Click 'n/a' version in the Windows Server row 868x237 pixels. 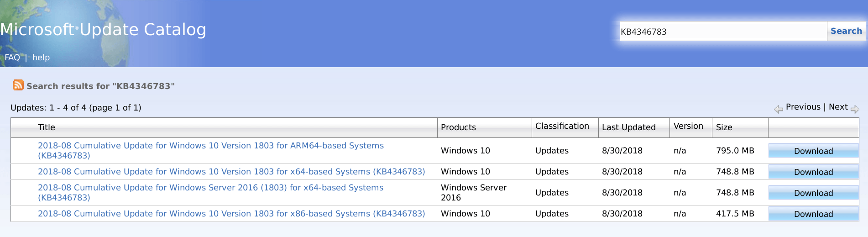tap(680, 193)
